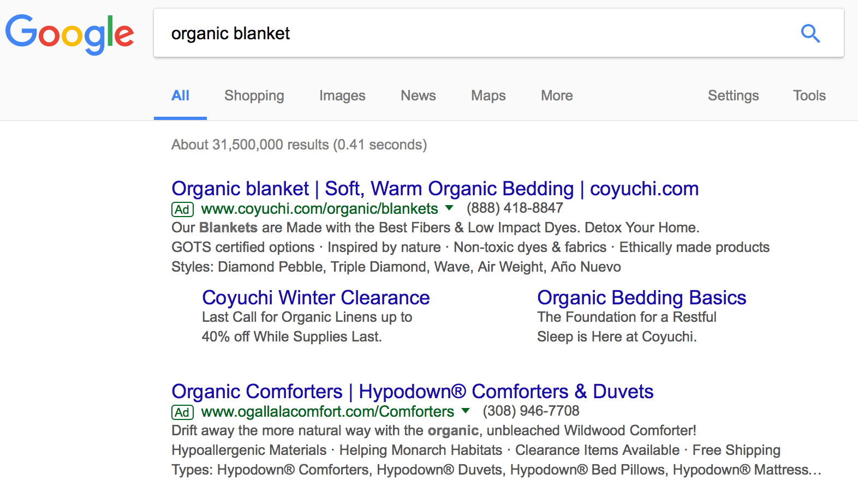Switch to the Shopping tab

point(254,95)
